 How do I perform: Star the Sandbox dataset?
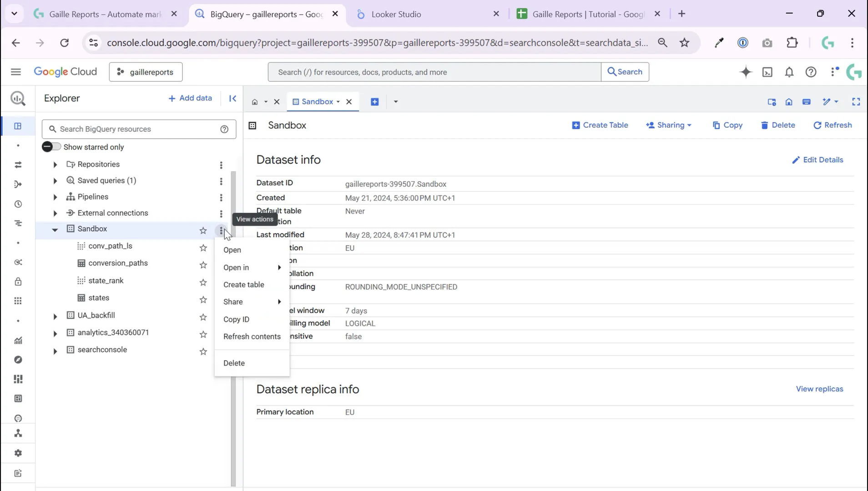(x=203, y=230)
